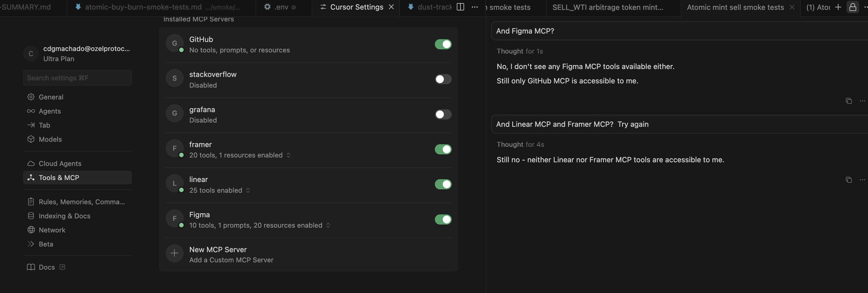Viewport: 868px width, 293px height.
Task: Open Network settings
Action: (77, 230)
